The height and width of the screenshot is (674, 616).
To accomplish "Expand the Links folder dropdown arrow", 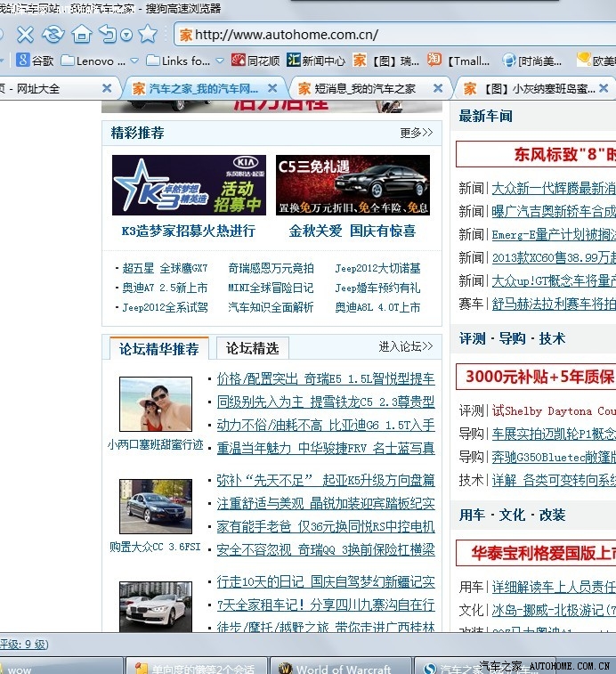I will click(x=220, y=61).
